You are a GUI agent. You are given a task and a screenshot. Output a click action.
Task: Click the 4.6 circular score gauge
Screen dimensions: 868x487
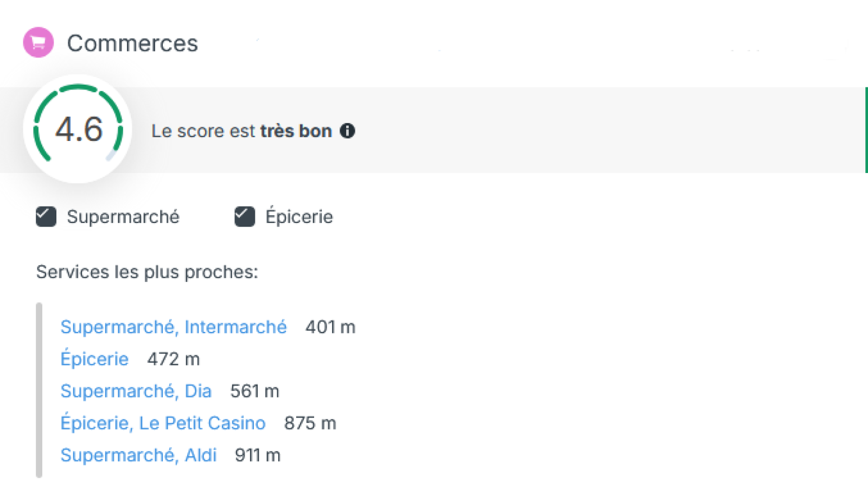(78, 129)
